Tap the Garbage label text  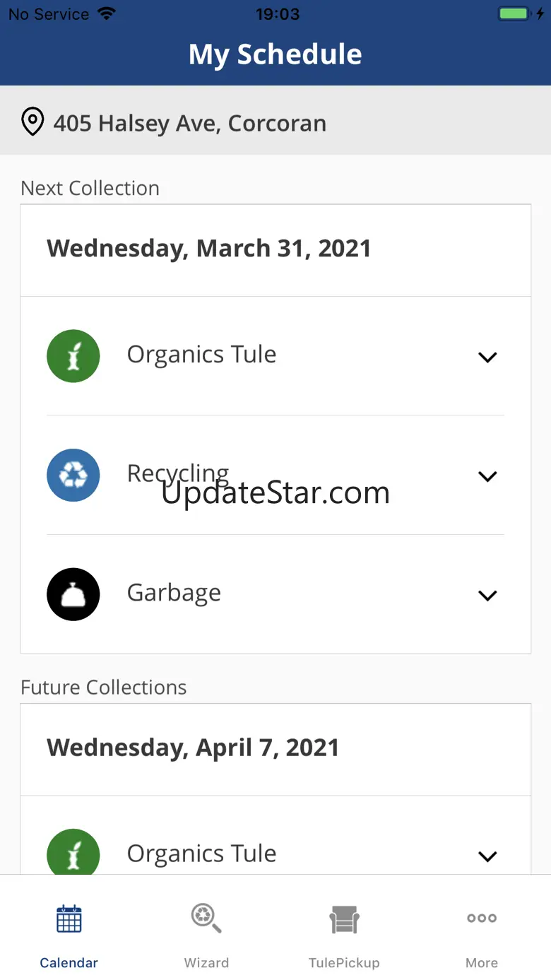click(174, 593)
